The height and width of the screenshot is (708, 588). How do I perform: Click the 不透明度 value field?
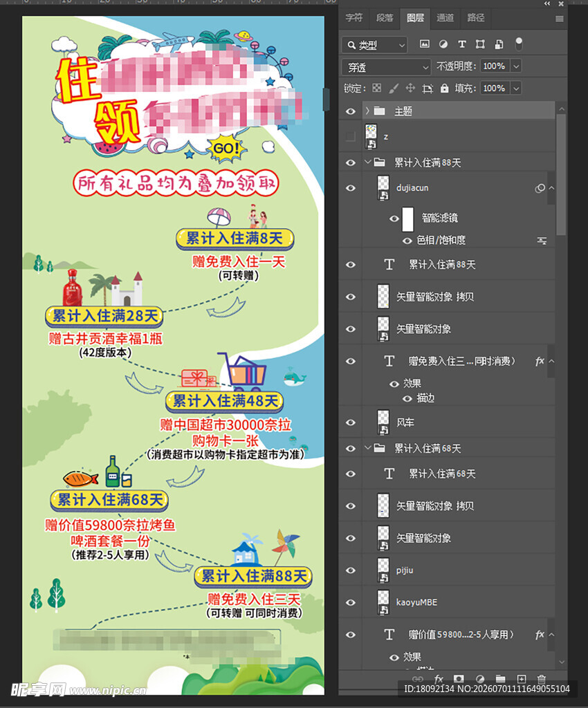point(495,66)
